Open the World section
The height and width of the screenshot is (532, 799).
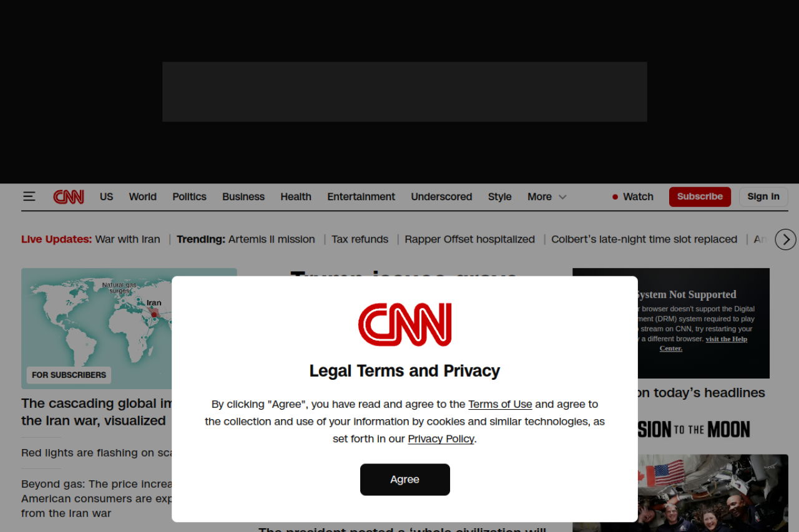point(143,196)
